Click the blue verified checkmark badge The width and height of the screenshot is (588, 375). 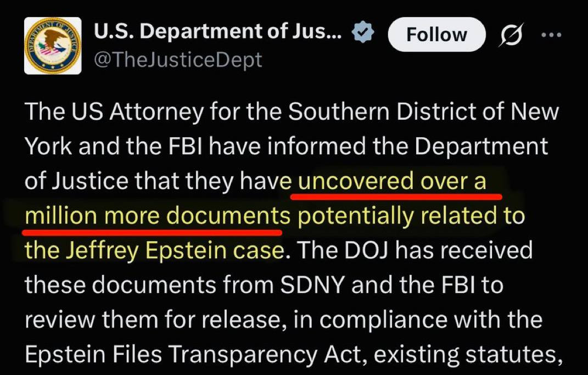[x=363, y=34]
